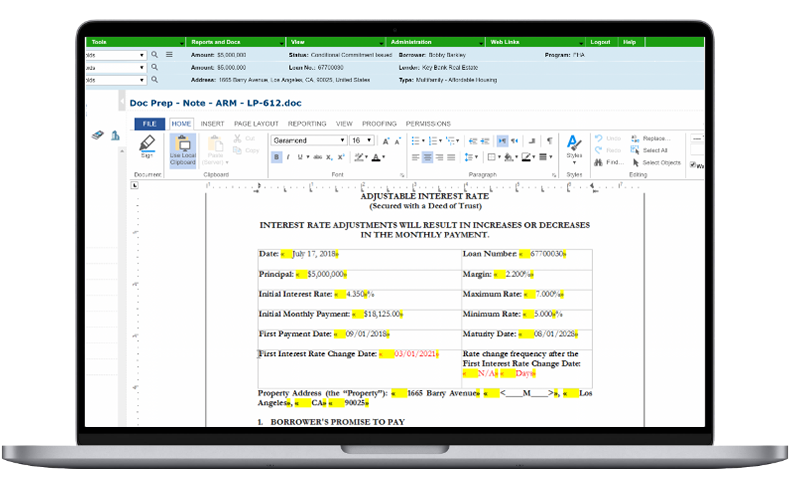
Task: Click search icon in top Amount row
Action: click(155, 54)
